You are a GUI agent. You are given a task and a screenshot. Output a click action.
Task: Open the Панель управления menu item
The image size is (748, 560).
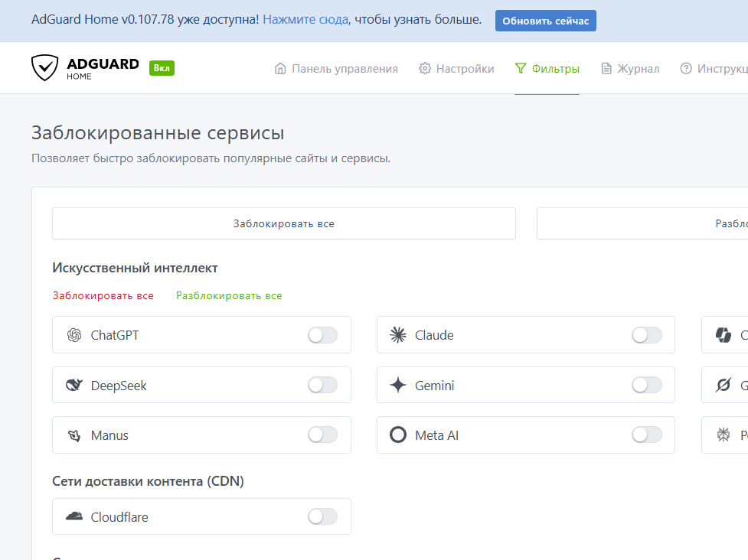(336, 69)
